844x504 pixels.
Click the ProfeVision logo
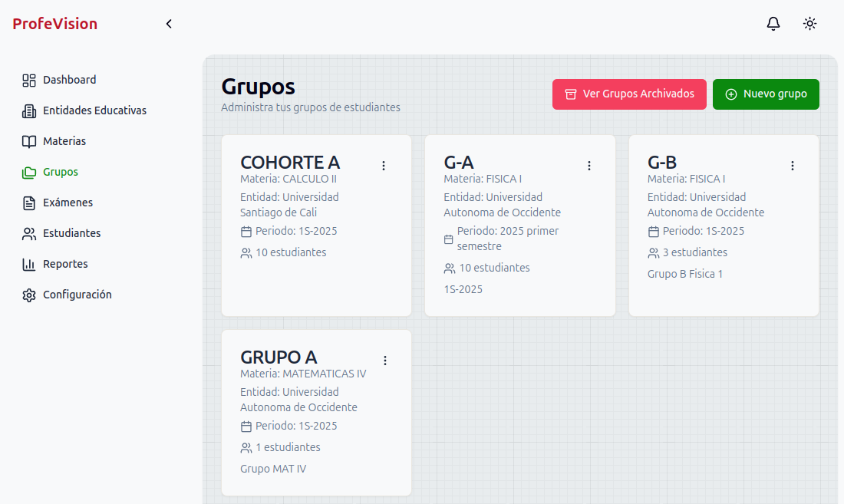point(55,24)
